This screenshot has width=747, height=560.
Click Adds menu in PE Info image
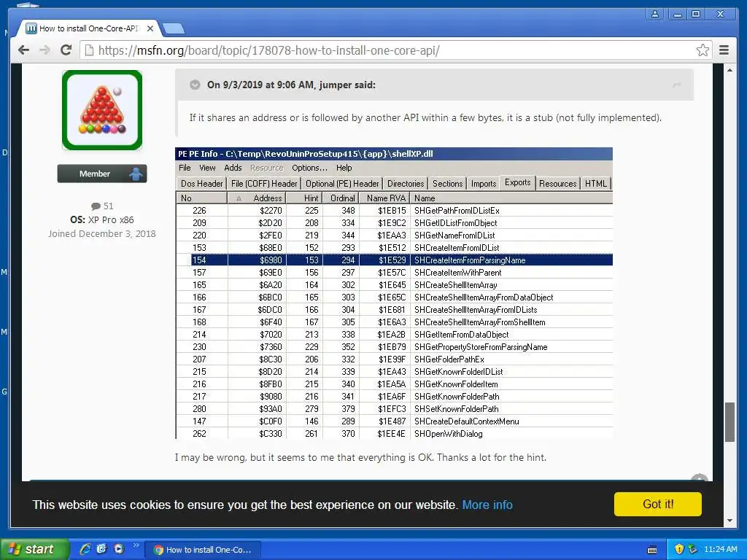[x=233, y=168]
